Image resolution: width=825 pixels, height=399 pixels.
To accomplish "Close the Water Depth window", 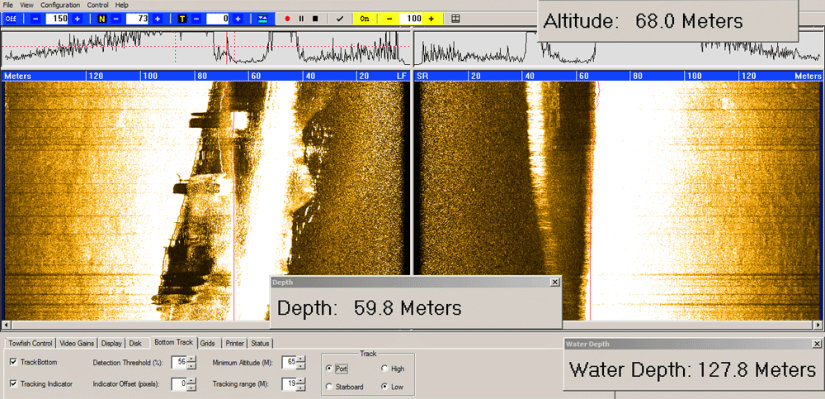I will [x=817, y=344].
